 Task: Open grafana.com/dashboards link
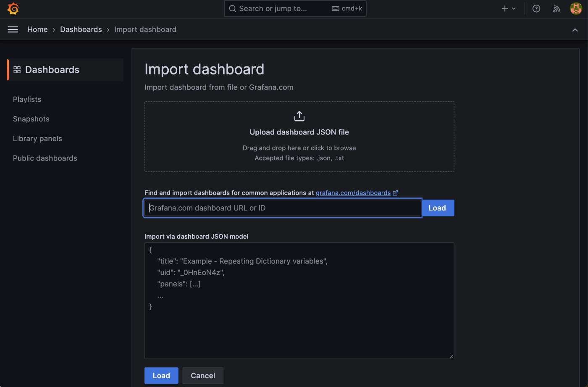[x=353, y=193]
